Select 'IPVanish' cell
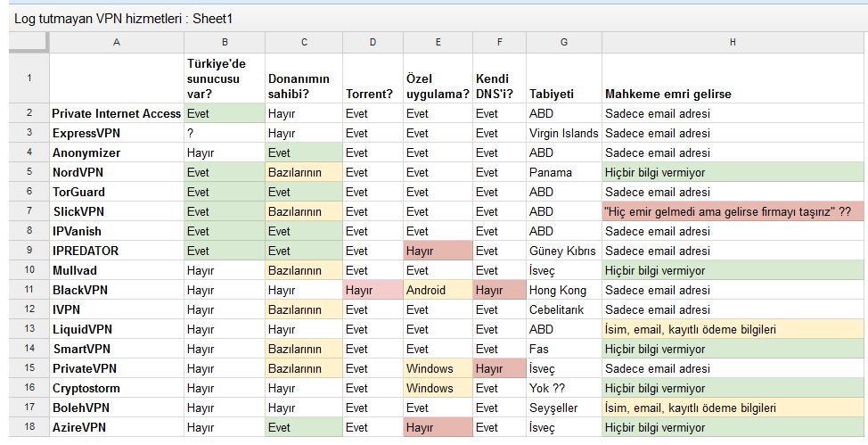The image size is (868, 445). [x=116, y=231]
